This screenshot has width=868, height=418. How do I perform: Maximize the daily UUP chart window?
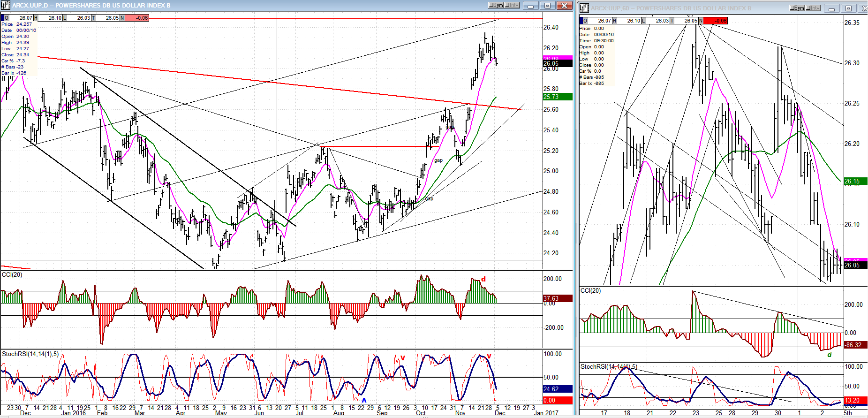[x=547, y=6]
